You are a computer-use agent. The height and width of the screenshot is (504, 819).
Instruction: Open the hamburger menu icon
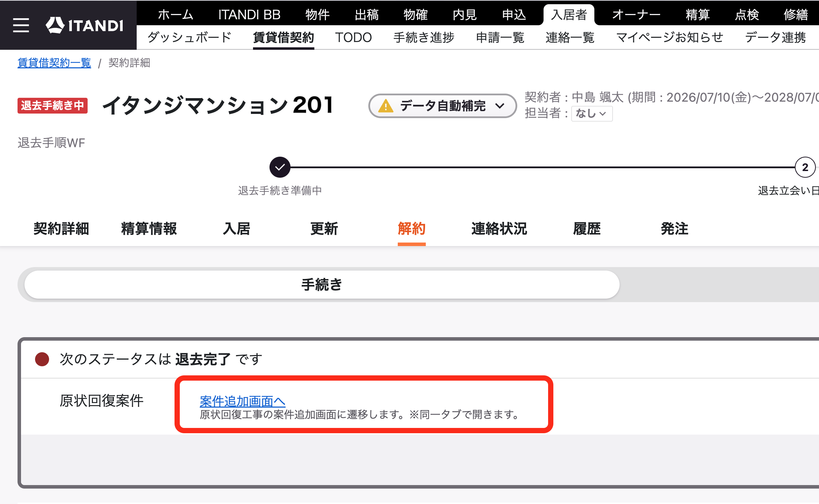21,25
